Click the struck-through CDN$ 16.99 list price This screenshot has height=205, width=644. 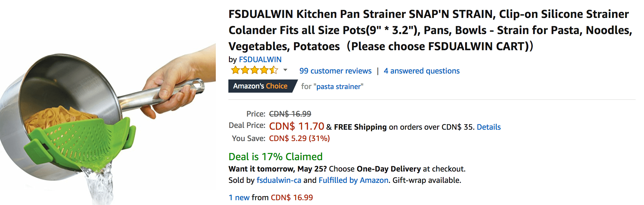click(x=290, y=114)
